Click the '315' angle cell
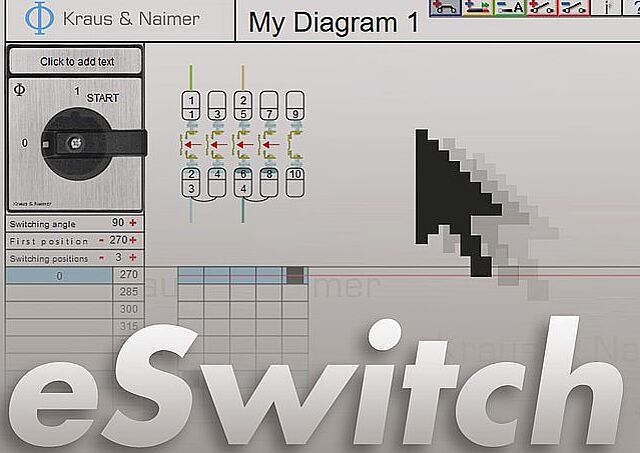 (128, 326)
